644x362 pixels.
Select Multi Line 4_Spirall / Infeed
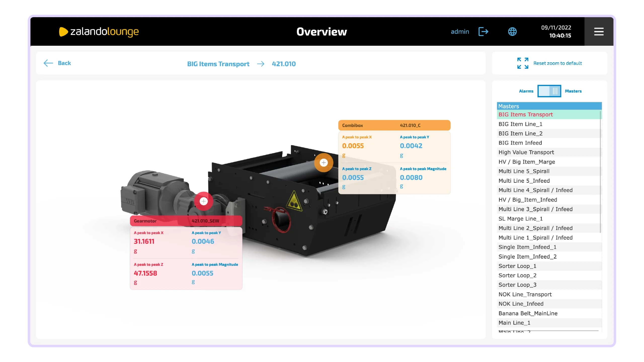[x=549, y=190]
